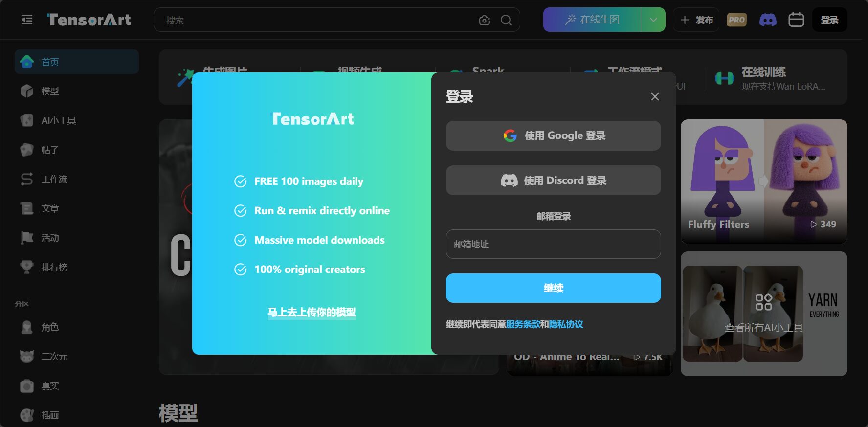Image resolution: width=868 pixels, height=427 pixels.
Task: Open 模型 in the sidebar
Action: click(x=77, y=91)
